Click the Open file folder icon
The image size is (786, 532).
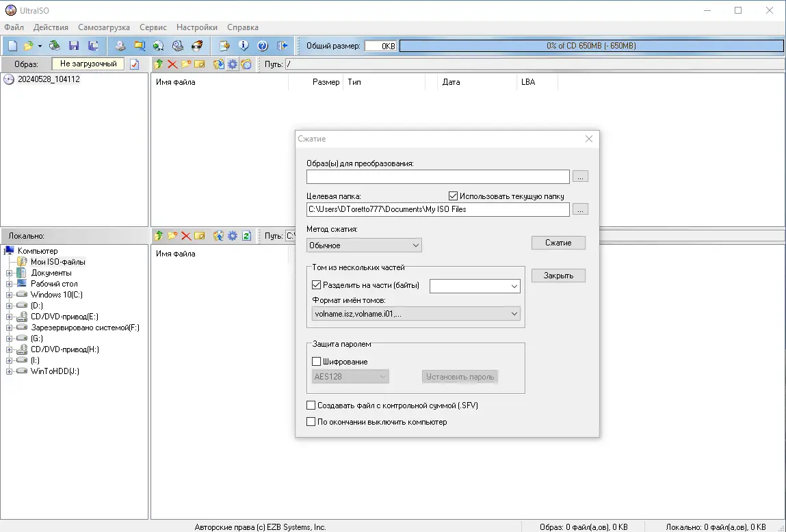click(x=28, y=46)
